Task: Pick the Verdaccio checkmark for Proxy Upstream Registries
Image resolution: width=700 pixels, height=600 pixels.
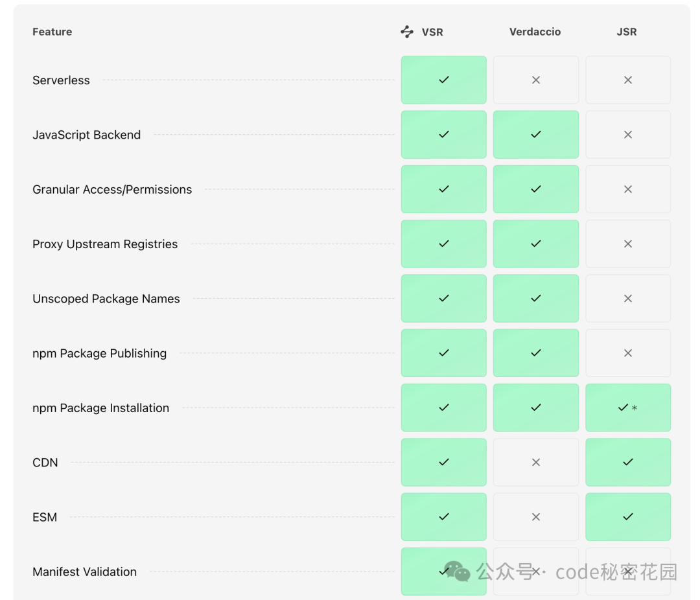Action: coord(536,244)
